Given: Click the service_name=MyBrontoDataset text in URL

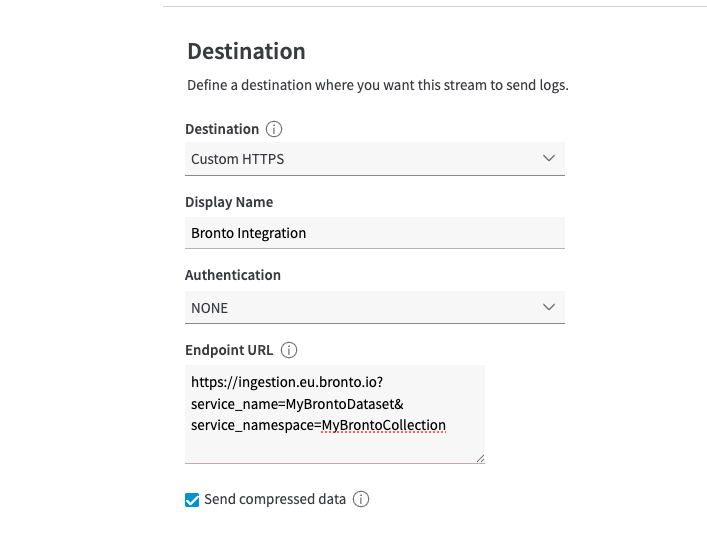Looking at the screenshot, I should [296, 403].
